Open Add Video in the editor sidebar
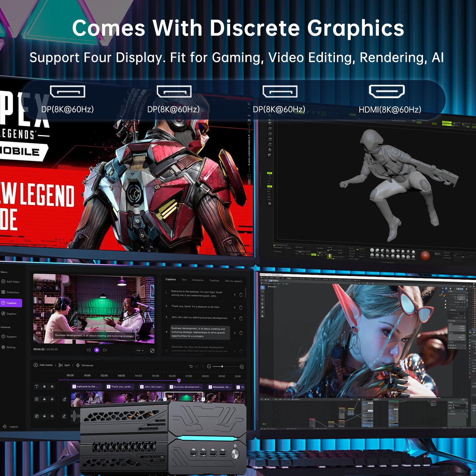476x476 pixels. point(11,282)
